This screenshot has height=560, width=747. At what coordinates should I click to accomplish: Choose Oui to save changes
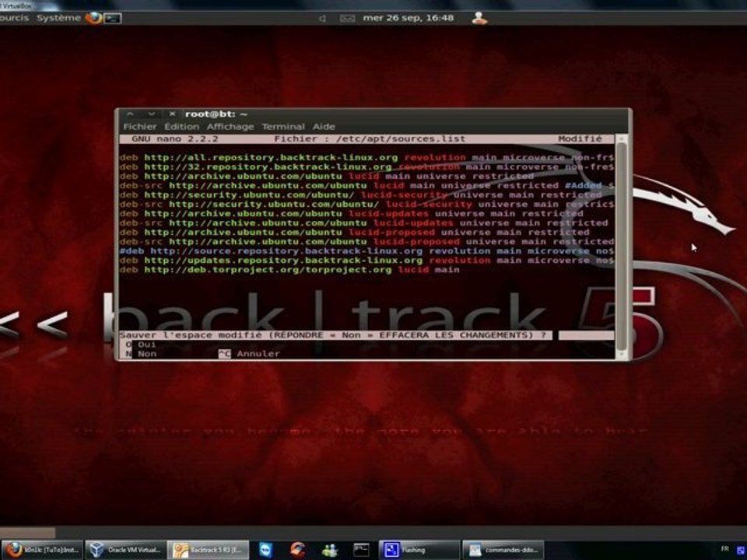141,345
